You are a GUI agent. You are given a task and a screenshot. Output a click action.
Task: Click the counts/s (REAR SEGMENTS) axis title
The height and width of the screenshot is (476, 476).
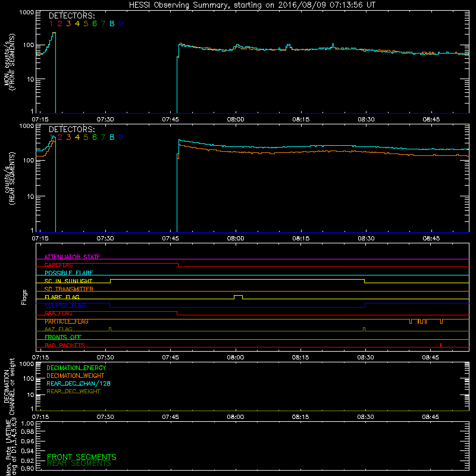point(10,178)
